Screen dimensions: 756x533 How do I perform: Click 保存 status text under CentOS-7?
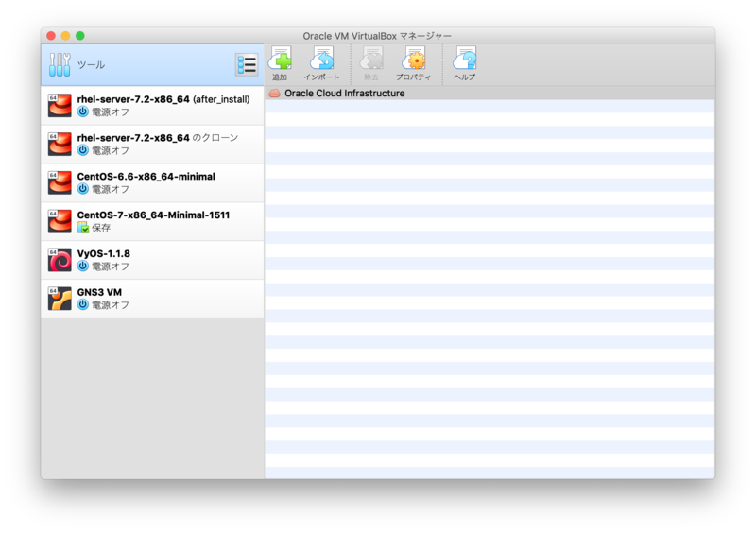click(x=101, y=228)
